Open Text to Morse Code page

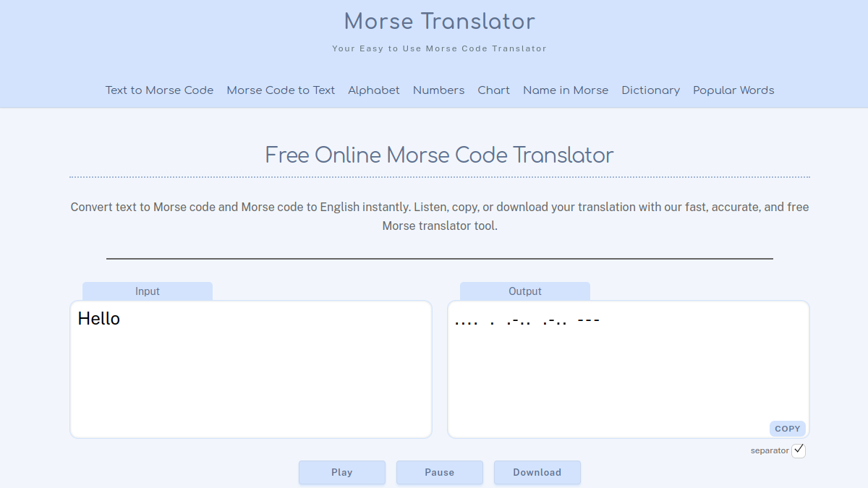click(x=159, y=90)
